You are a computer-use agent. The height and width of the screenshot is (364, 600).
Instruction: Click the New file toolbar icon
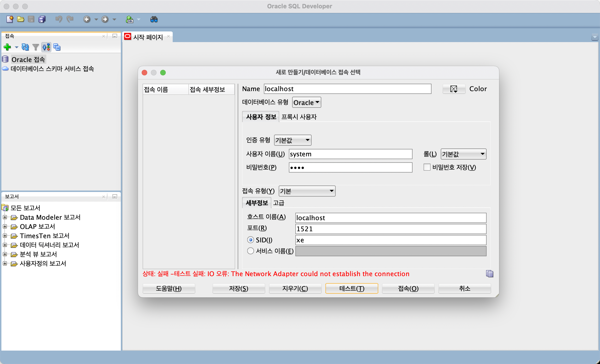(x=10, y=19)
